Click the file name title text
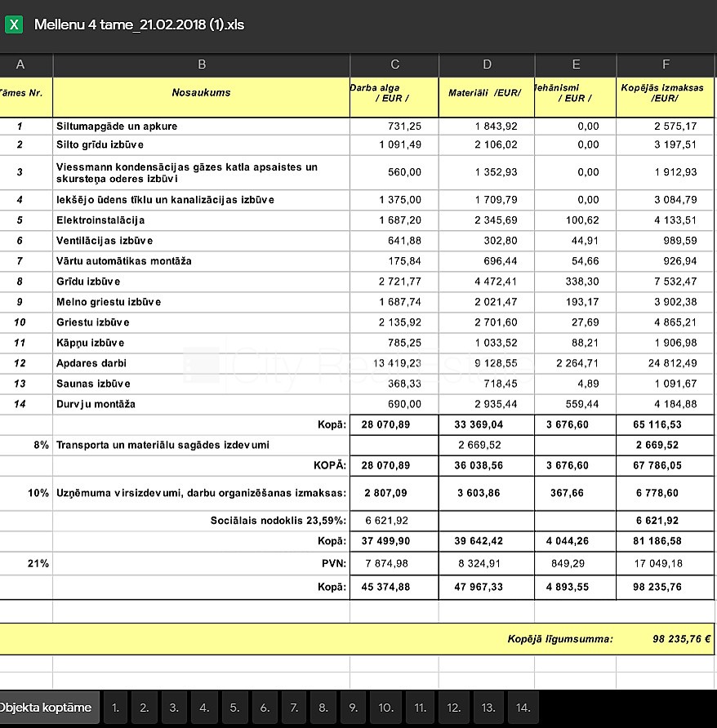The height and width of the screenshot is (728, 717). click(x=139, y=24)
